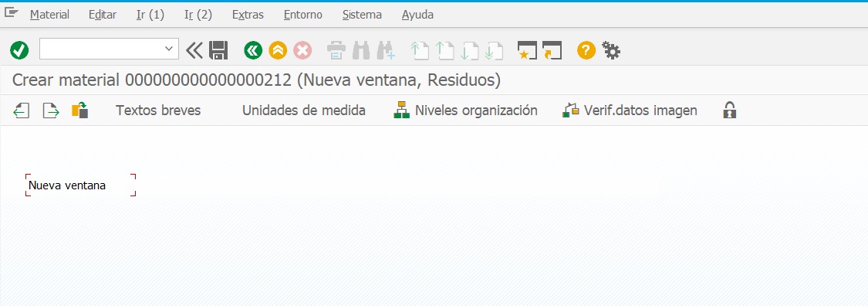Go to Last page icon
Image resolution: width=868 pixels, height=306 pixels.
494,51
